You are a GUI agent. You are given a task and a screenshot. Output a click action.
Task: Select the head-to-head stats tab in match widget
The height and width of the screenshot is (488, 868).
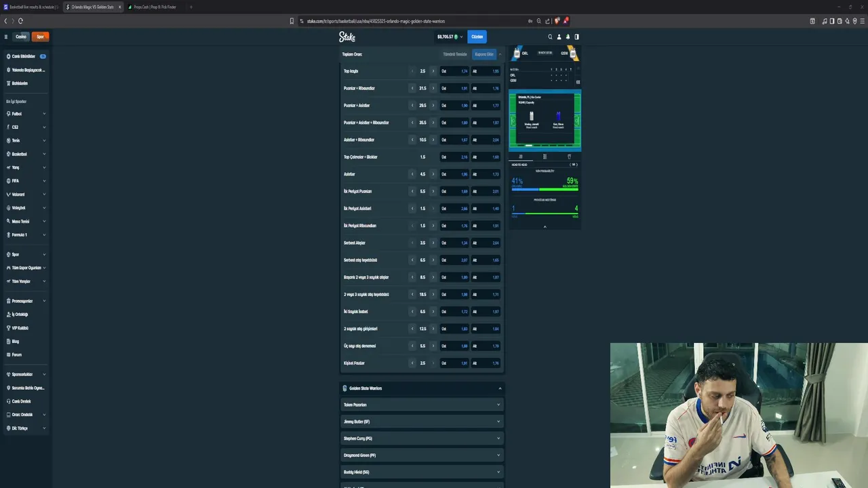(x=521, y=157)
